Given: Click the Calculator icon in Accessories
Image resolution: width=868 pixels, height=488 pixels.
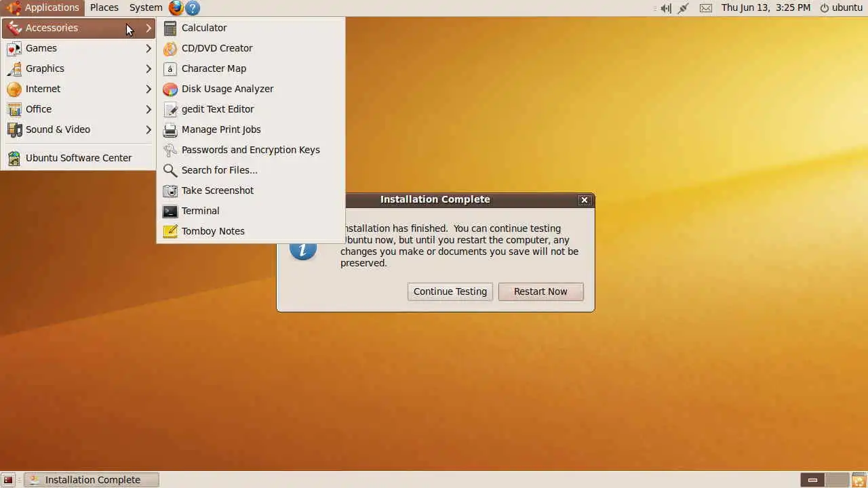Looking at the screenshot, I should tap(170, 28).
